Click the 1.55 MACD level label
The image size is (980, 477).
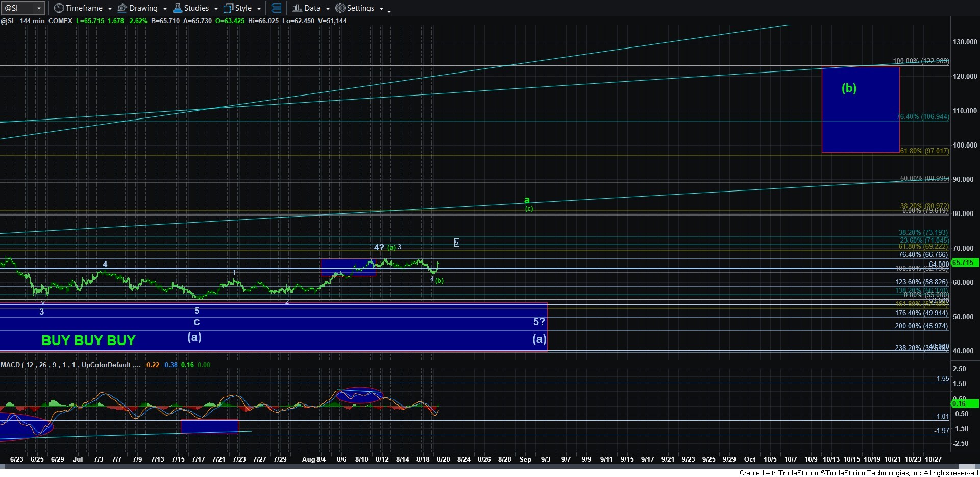click(x=943, y=379)
